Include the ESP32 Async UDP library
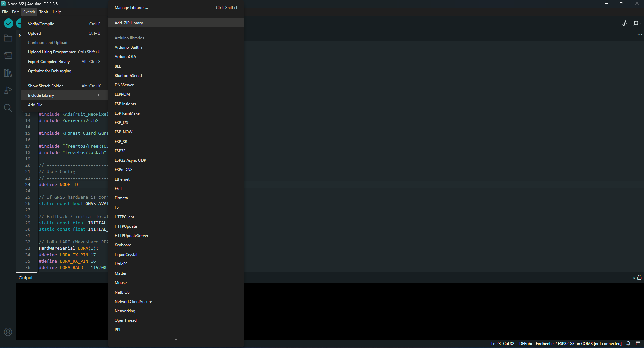 [176, 160]
